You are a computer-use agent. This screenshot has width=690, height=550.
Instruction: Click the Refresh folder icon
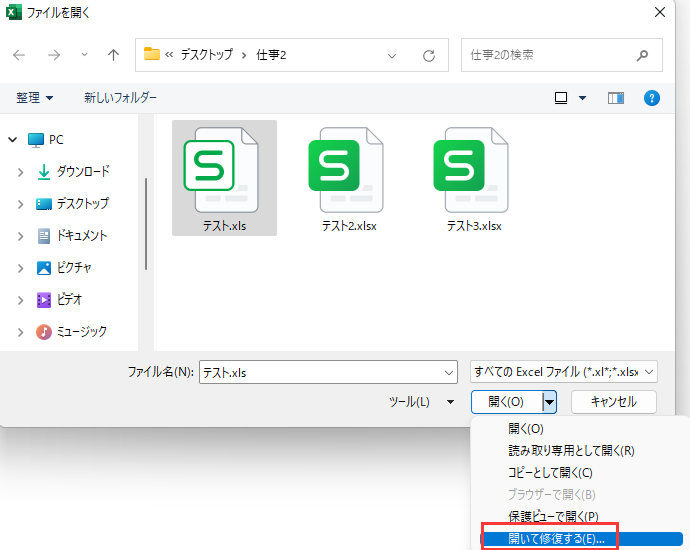tap(429, 54)
